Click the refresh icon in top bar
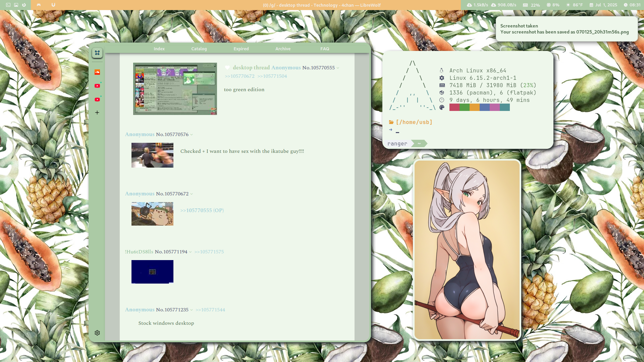The width and height of the screenshot is (644, 362). coord(24,5)
